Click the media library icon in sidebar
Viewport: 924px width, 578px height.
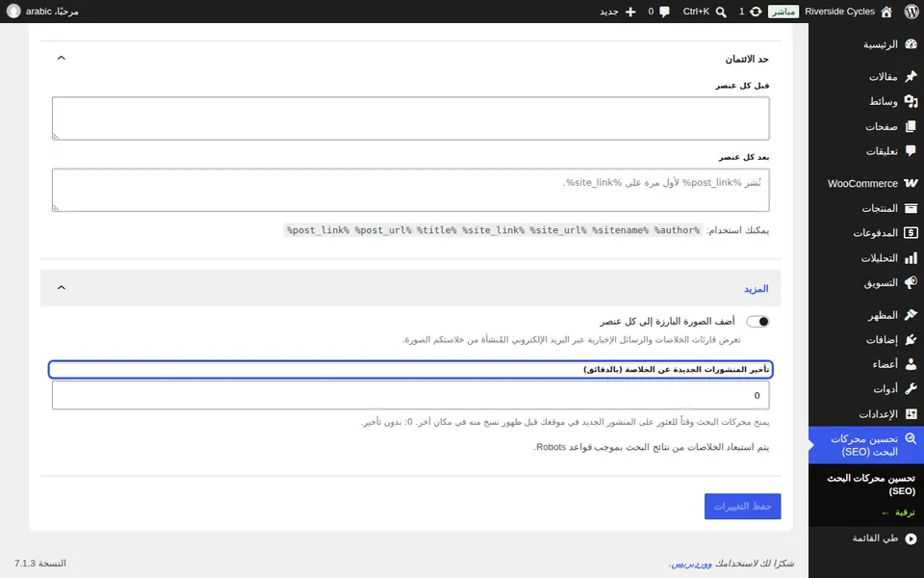[x=911, y=101]
